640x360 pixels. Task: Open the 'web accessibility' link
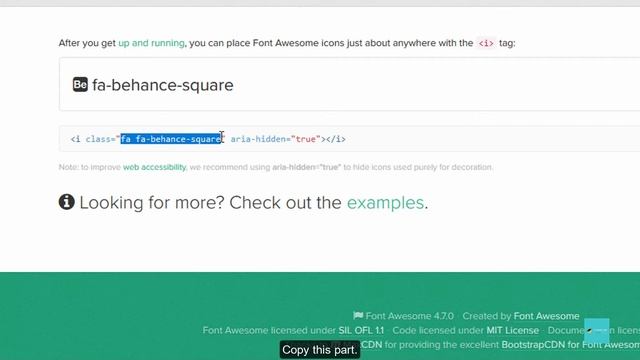click(154, 167)
